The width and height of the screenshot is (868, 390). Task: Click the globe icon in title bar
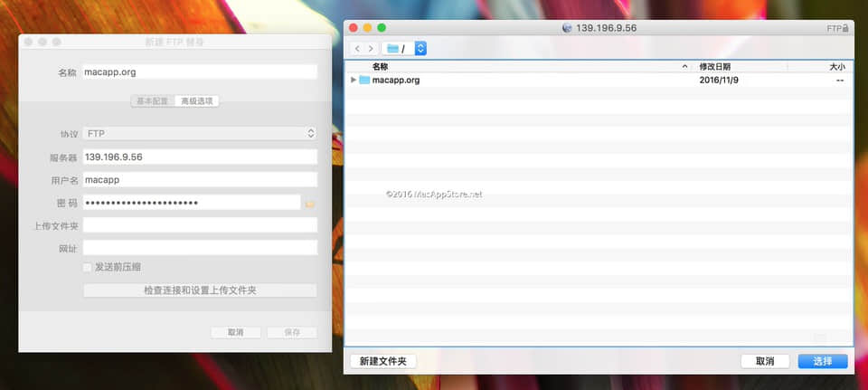[567, 28]
